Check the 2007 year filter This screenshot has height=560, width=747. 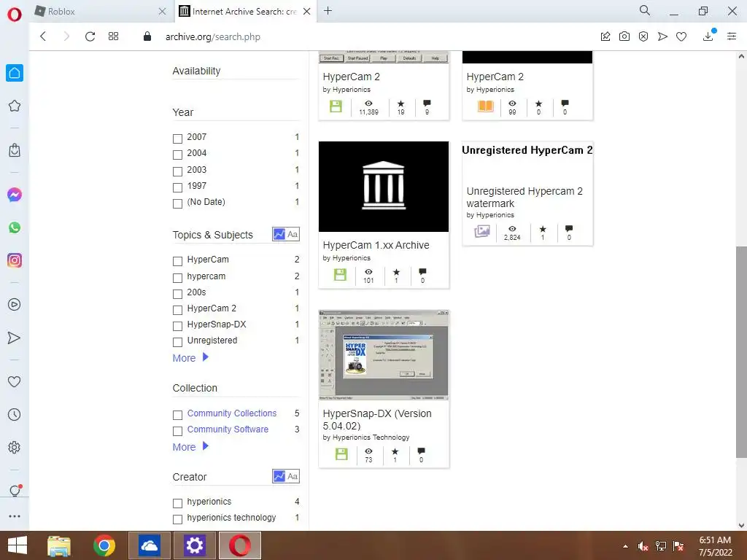(x=178, y=139)
